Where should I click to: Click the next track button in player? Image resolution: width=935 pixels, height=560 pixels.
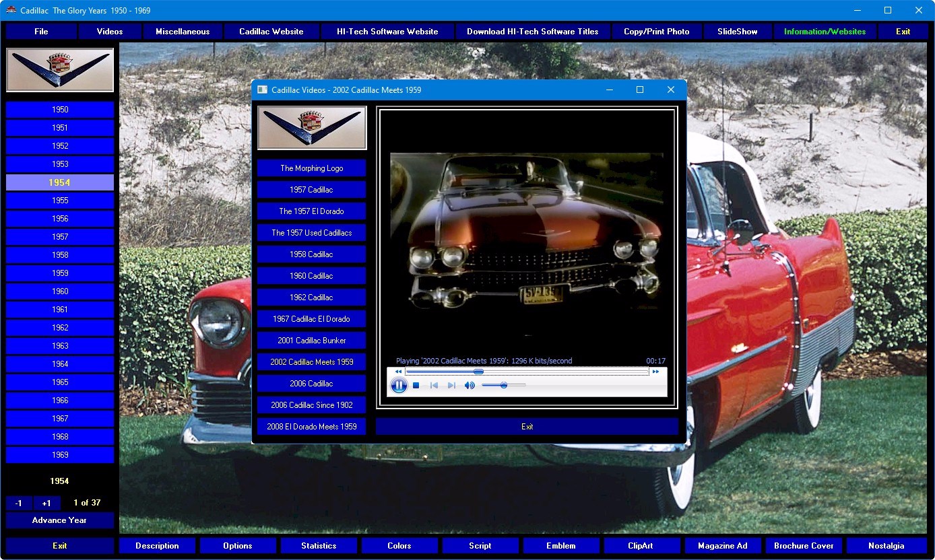coord(451,386)
